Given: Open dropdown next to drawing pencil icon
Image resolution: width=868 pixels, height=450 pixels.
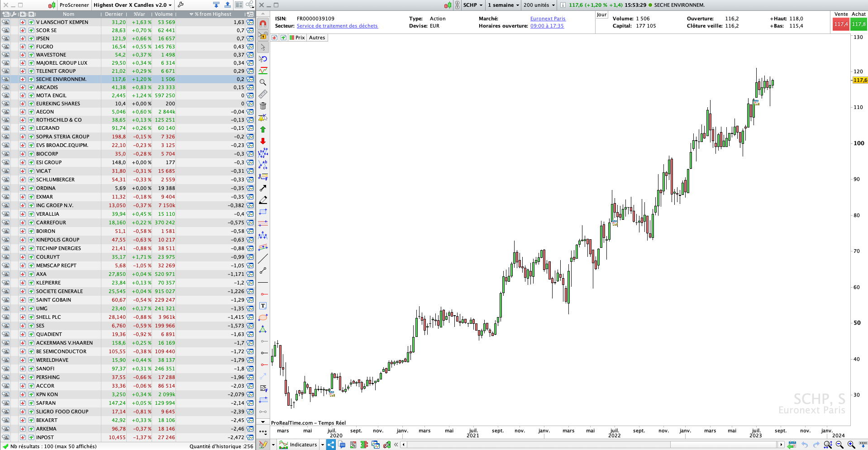Looking at the screenshot, I should pos(273,445).
